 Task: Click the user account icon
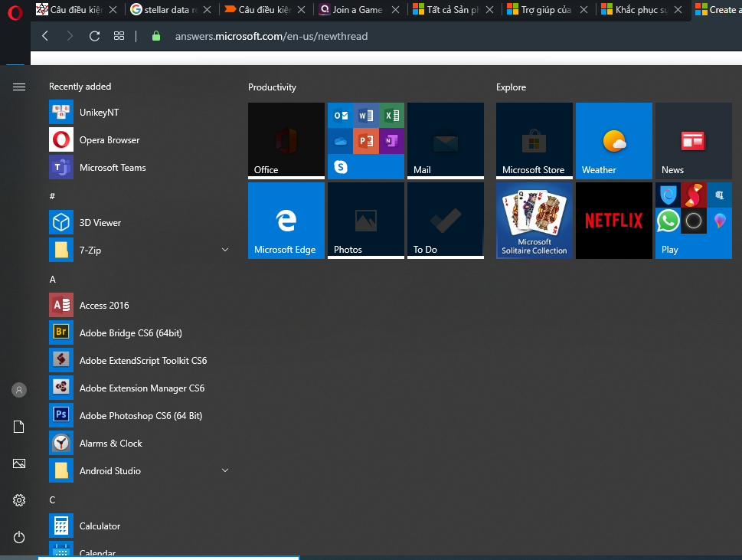pyautogui.click(x=19, y=390)
